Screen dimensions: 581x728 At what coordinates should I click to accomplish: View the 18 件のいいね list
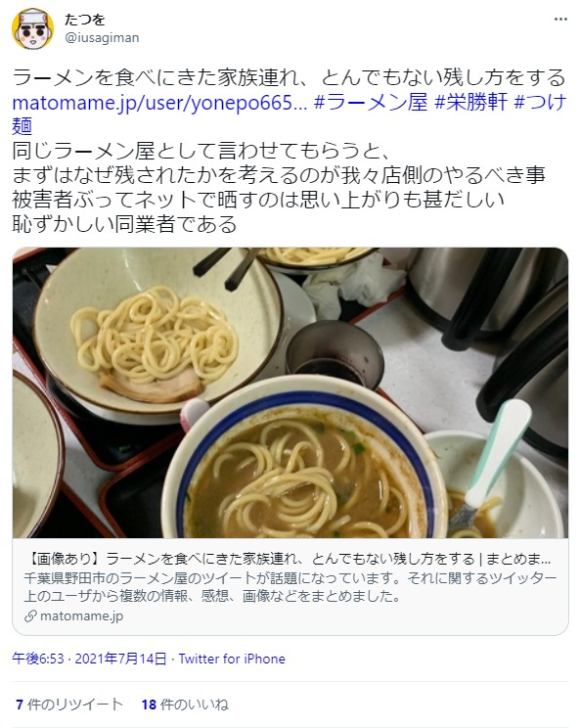(x=185, y=705)
